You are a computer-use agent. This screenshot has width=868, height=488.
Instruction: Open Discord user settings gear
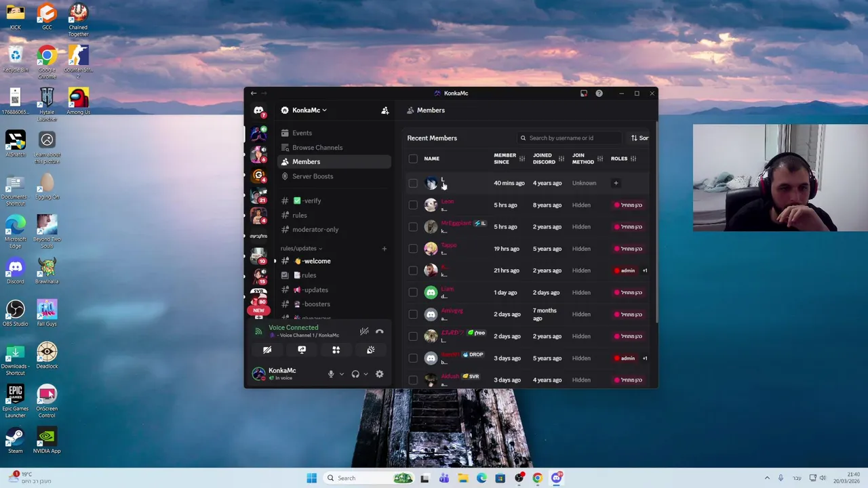(380, 374)
